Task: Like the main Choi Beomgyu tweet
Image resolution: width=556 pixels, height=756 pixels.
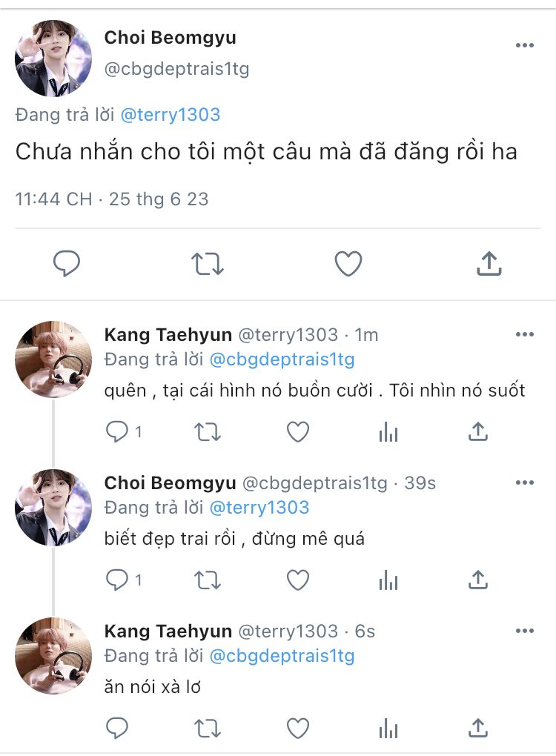Action: click(x=348, y=264)
